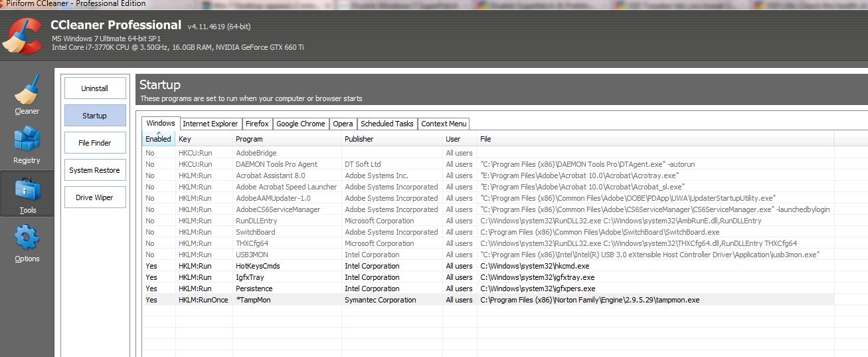
Task: Click the Adobe Systems Inc. publisher cell
Action: coord(377,176)
